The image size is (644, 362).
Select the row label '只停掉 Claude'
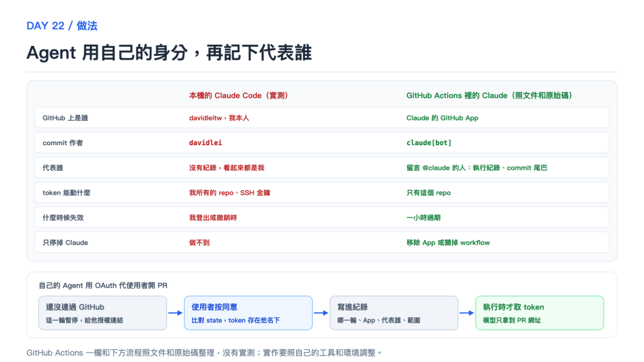[x=65, y=243]
